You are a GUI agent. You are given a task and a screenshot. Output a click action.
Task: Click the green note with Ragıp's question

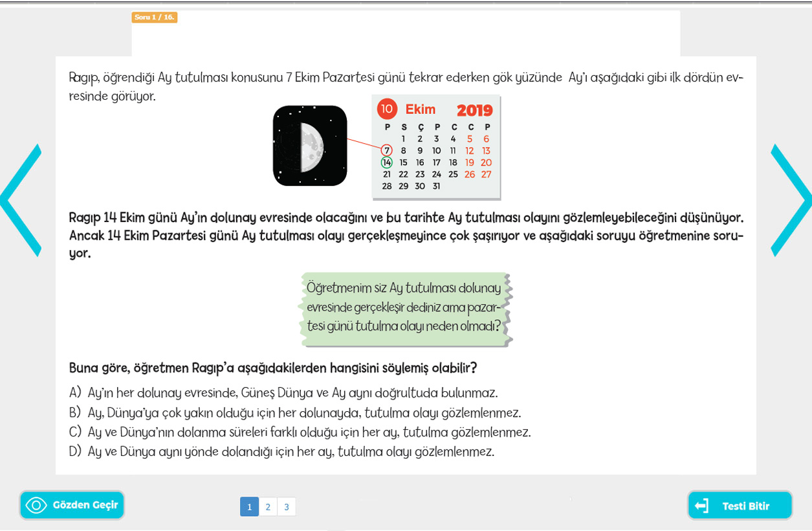[x=405, y=308]
